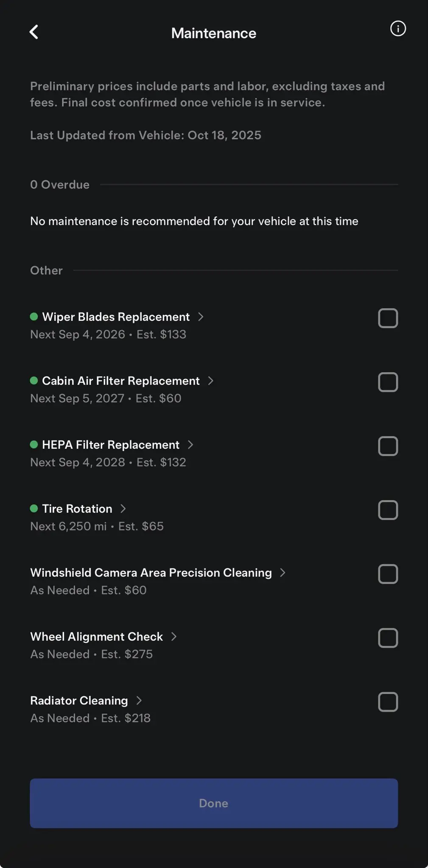Enable the Tire Rotation checkbox
Viewport: 428px width, 868px height.
[388, 510]
